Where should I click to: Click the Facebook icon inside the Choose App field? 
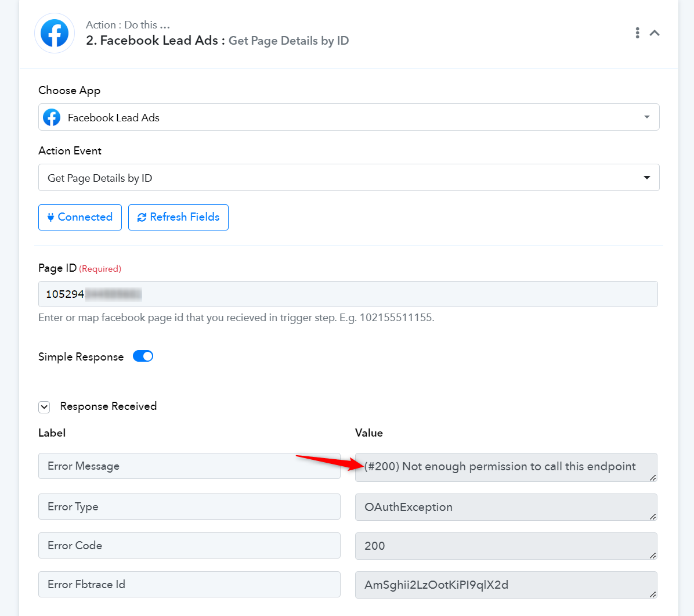[x=52, y=117]
